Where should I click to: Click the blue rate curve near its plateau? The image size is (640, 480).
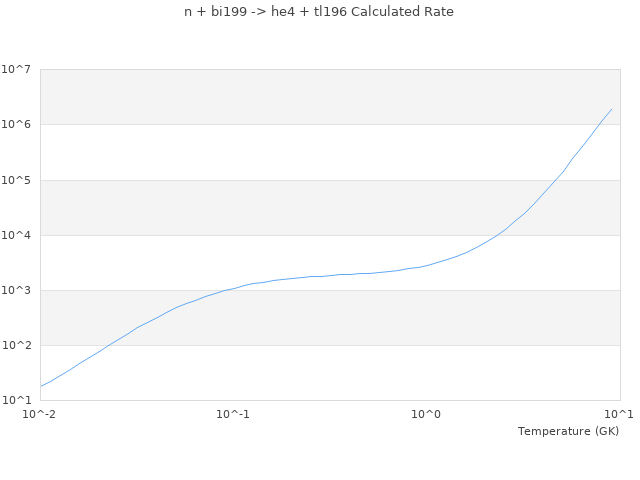coord(330,275)
